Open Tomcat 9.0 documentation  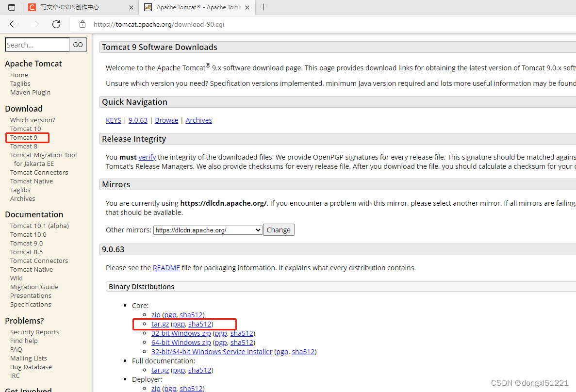tap(27, 243)
